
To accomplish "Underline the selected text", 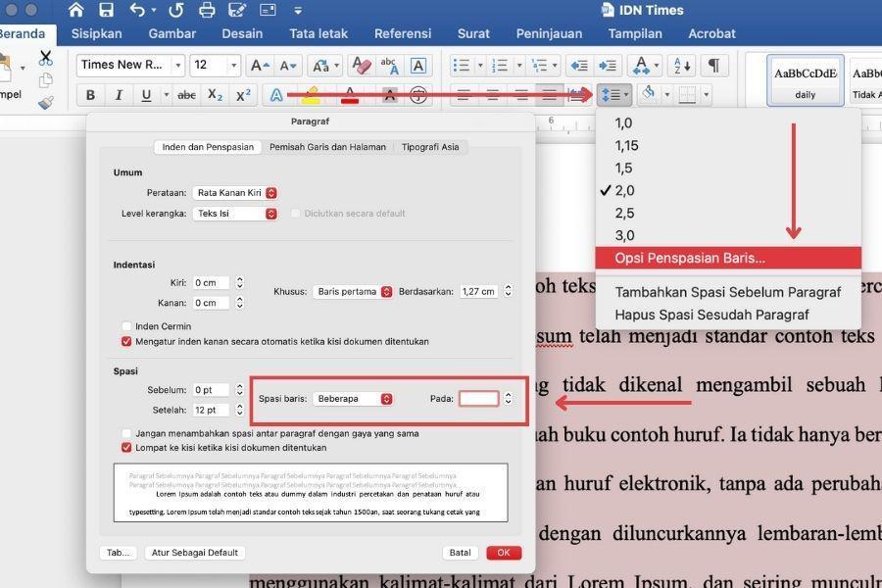I will click(x=146, y=95).
